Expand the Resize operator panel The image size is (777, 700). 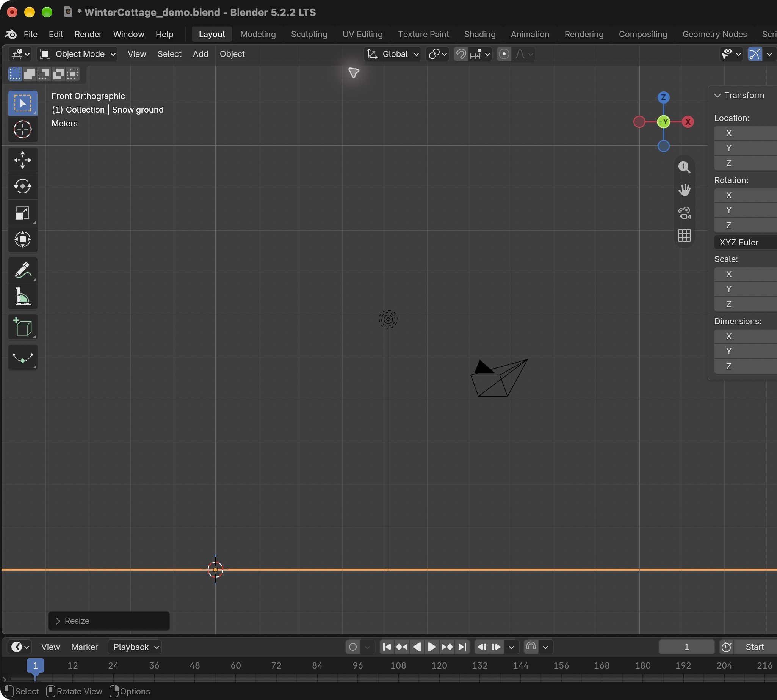click(109, 621)
